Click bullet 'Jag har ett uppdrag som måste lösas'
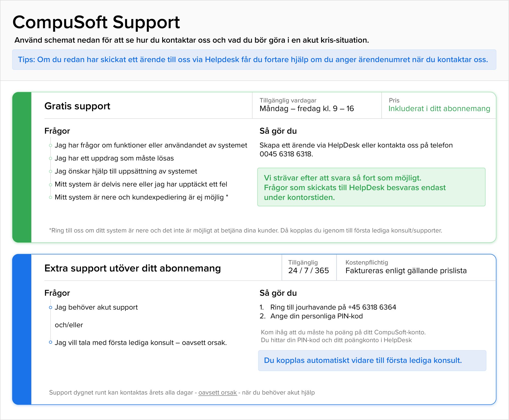Image resolution: width=509 pixels, height=420 pixels. [x=114, y=158]
